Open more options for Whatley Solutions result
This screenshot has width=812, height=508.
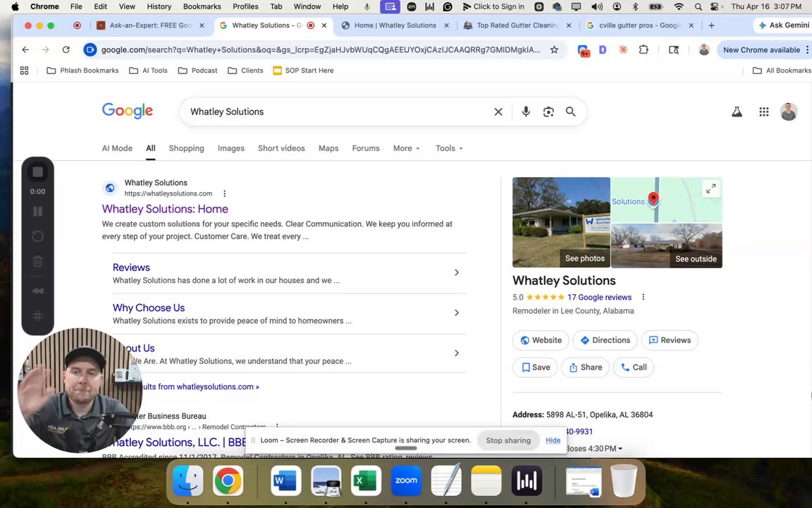224,193
